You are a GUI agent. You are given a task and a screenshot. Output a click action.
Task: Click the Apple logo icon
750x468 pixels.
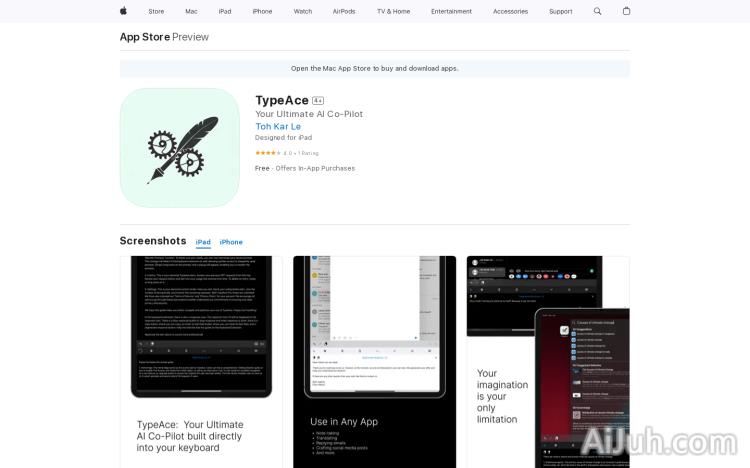[124, 11]
